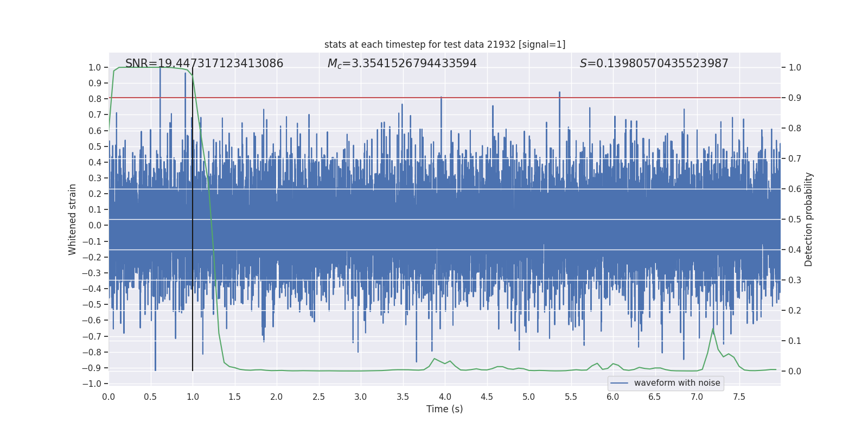The height and width of the screenshot is (434, 868).
Task: Click the "Whitened strain" y-axis label
Action: point(73,219)
